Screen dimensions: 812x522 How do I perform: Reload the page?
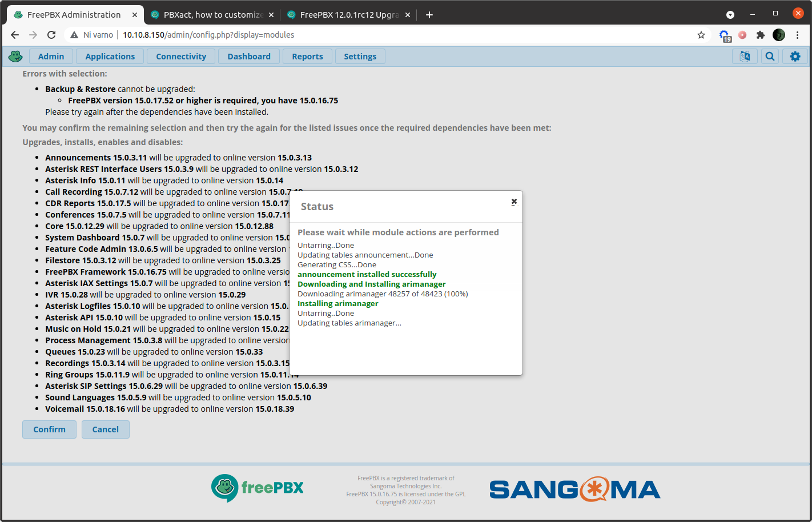coord(51,35)
